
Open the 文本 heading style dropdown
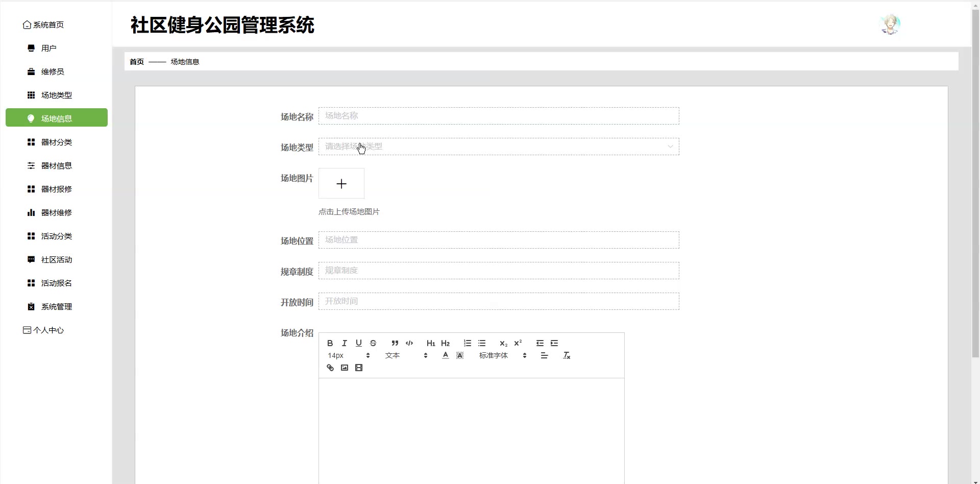(406, 355)
